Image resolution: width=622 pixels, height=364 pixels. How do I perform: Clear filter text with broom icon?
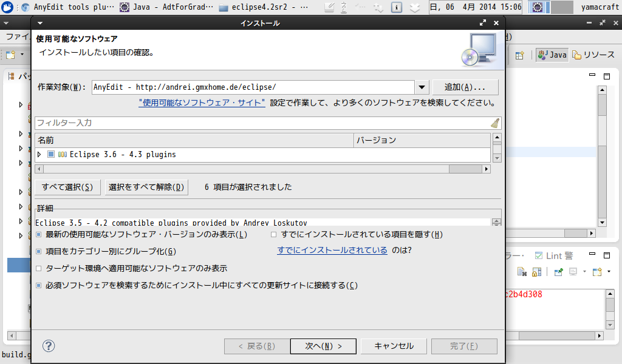pos(495,123)
